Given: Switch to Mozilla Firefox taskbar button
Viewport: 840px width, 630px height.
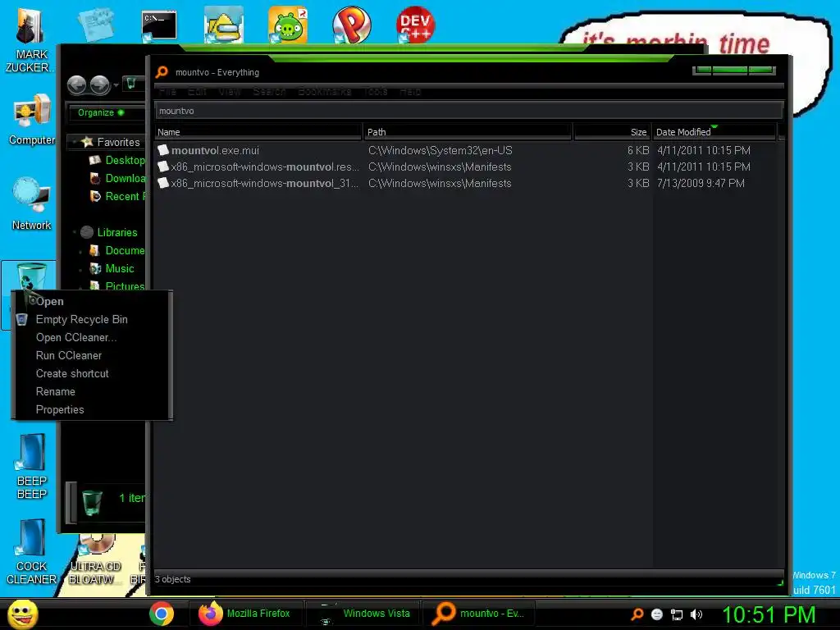Looking at the screenshot, I should 245,614.
